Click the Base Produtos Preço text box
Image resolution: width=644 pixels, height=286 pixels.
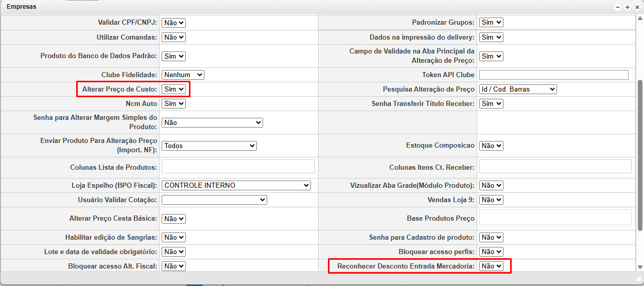pyautogui.click(x=555, y=218)
